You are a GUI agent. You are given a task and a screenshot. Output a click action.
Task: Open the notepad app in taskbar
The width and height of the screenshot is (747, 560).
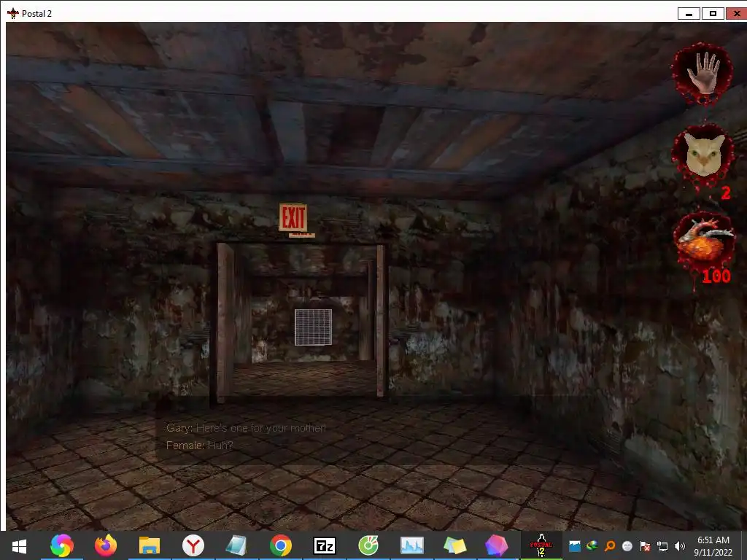coord(237,545)
